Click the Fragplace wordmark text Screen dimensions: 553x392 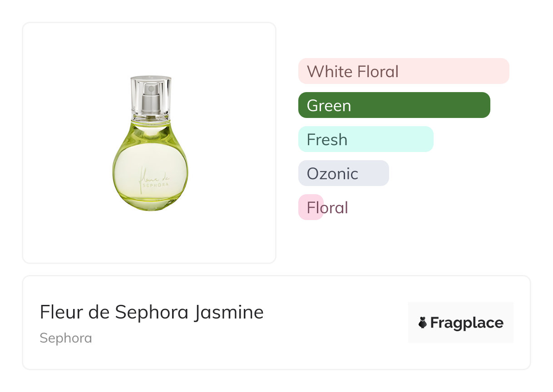[467, 323]
